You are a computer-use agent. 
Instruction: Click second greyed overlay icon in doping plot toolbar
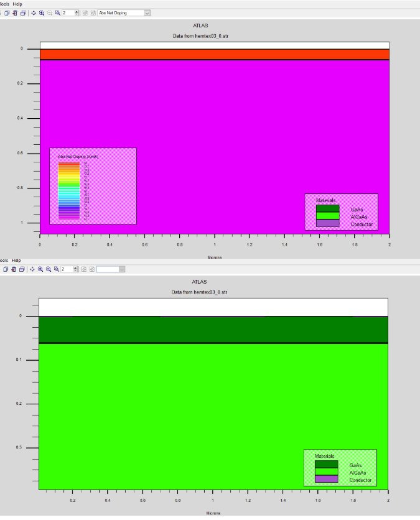point(93,13)
